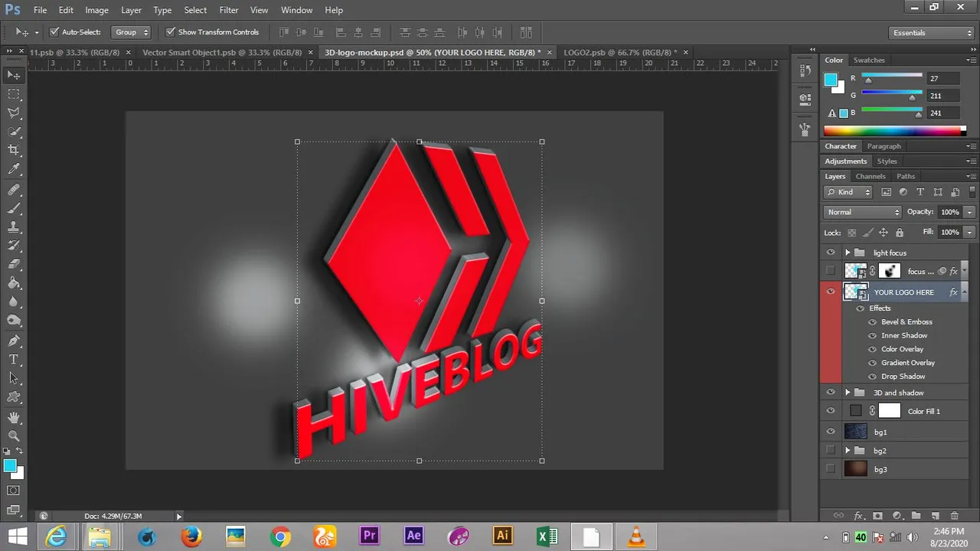Click the Lock position icon
Viewport: 980px width, 551px height.
click(x=883, y=233)
